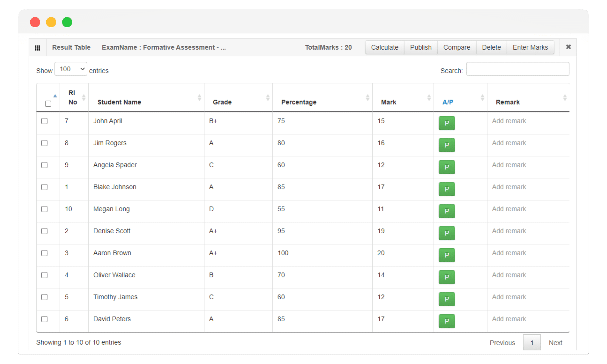
Task: Click the name Denise Scott
Action: [x=112, y=231]
